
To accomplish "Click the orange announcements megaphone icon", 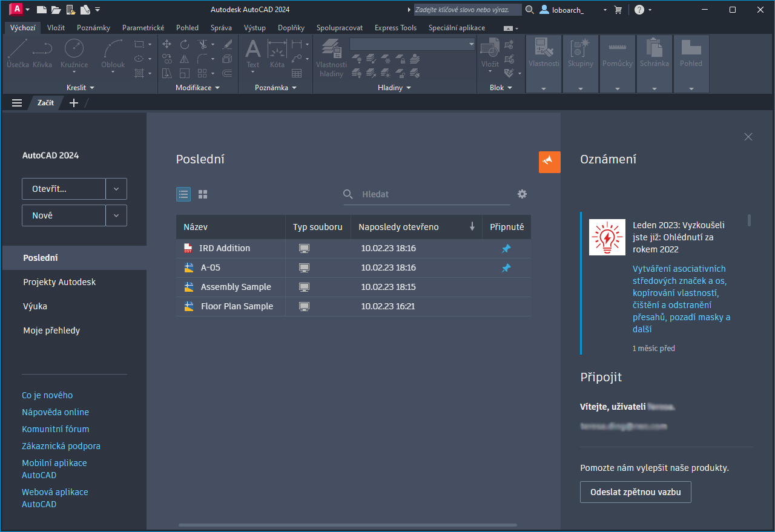I will pyautogui.click(x=550, y=162).
